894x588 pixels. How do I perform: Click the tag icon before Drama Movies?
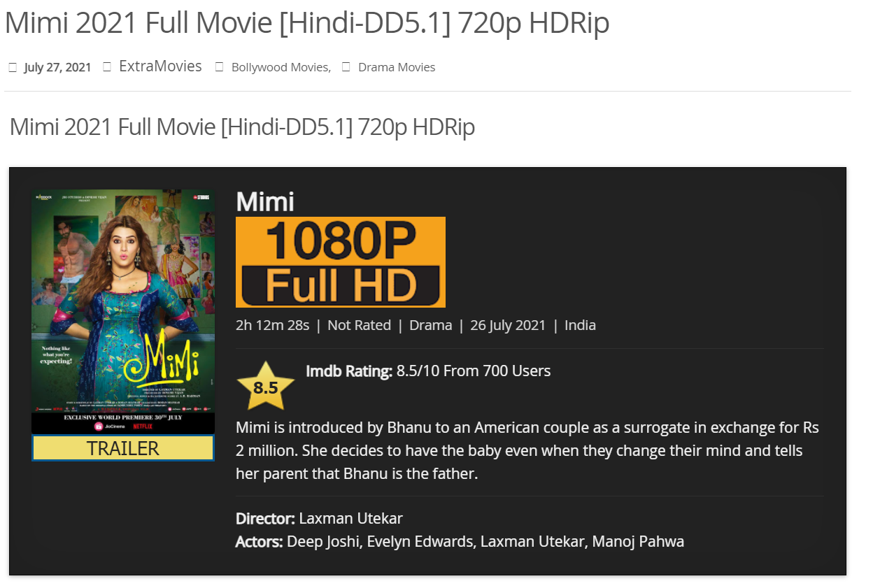[346, 67]
